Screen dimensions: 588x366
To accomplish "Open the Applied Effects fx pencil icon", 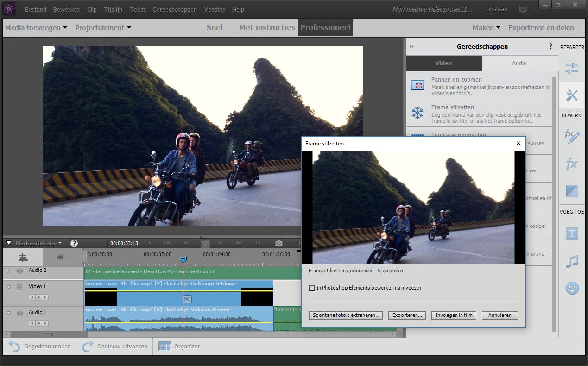I will [x=572, y=136].
